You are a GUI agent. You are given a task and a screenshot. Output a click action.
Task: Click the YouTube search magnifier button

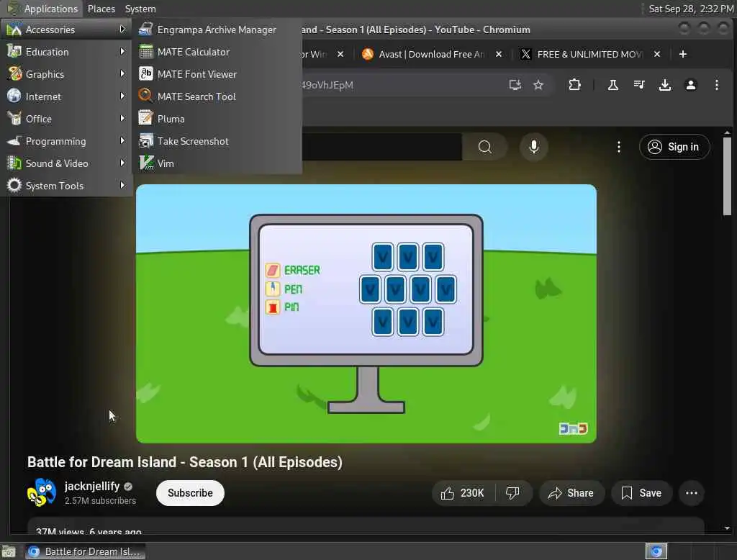click(x=484, y=147)
